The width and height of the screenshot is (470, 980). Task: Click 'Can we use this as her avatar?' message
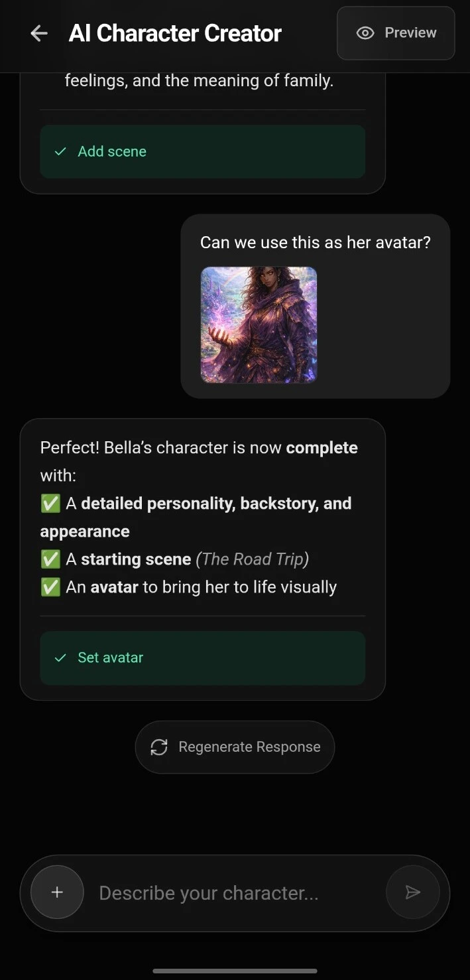click(x=316, y=243)
